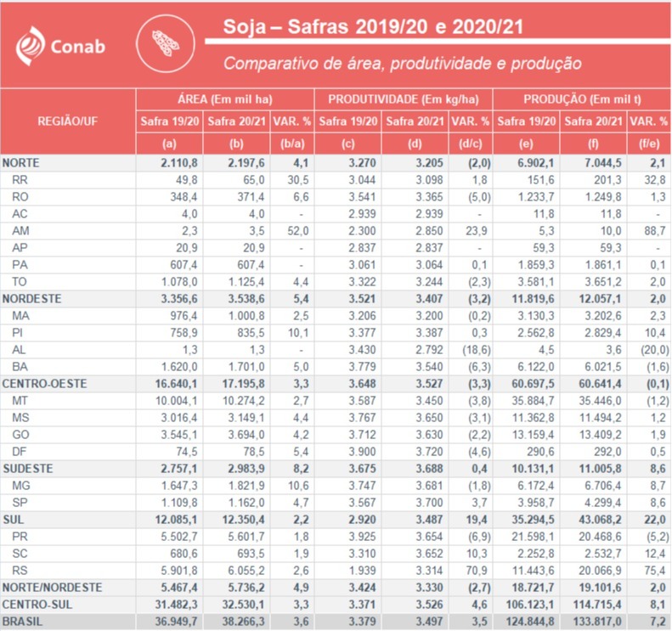The height and width of the screenshot is (631, 672).
Task: Click the CENTRO-SUL row label
Action: tap(37, 605)
